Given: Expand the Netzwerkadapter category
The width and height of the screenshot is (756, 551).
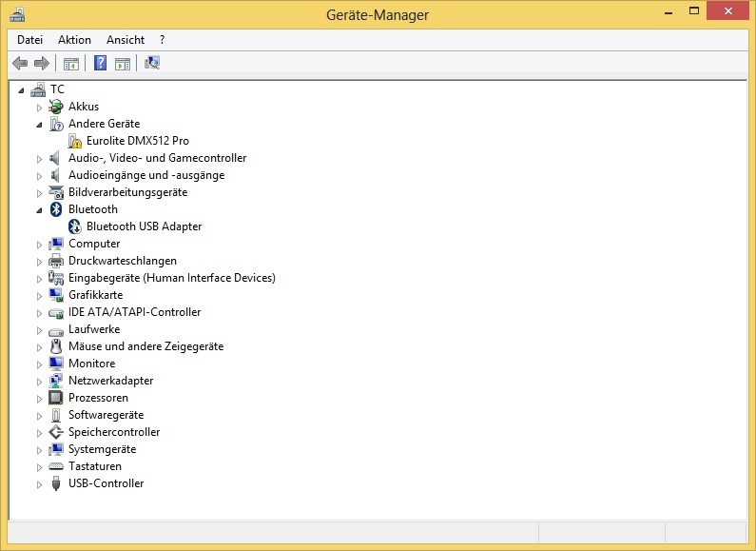Looking at the screenshot, I should 40,382.
